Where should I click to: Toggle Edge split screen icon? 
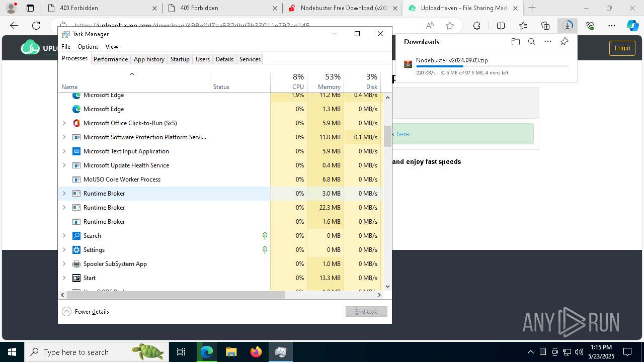[501, 26]
